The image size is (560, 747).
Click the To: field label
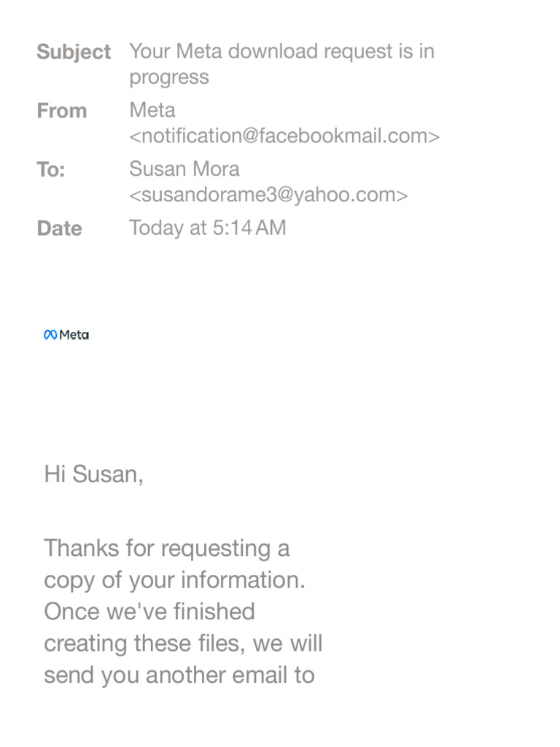51,169
